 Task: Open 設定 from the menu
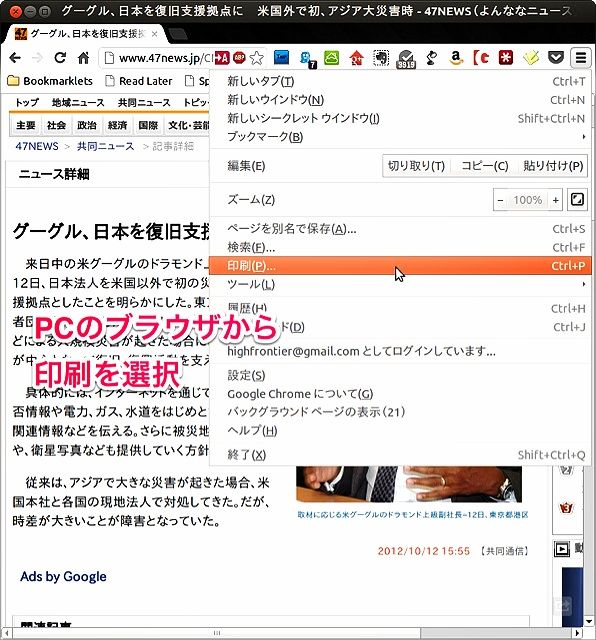tap(400, 376)
